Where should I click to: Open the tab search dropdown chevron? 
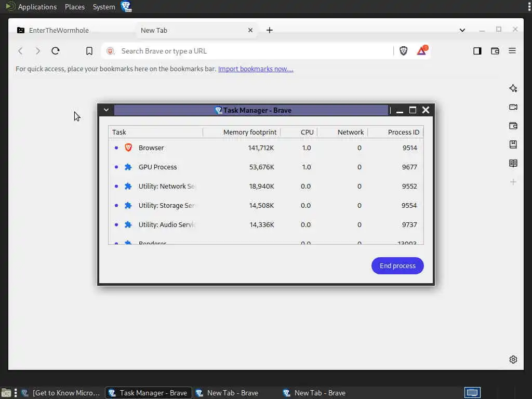click(462, 30)
